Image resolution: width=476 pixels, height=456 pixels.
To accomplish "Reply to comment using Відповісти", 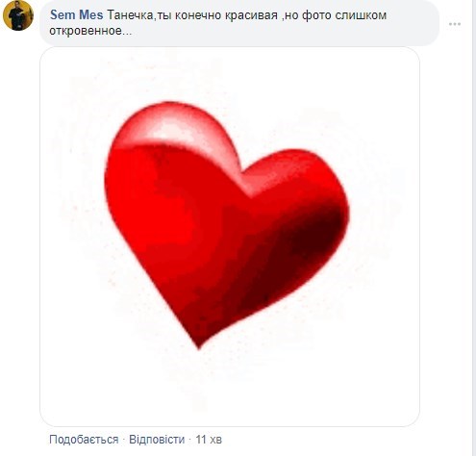I will pyautogui.click(x=157, y=439).
